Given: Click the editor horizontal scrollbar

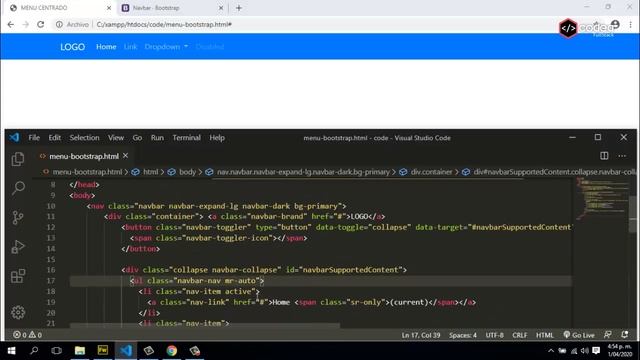Looking at the screenshot, I should (x=204, y=326).
